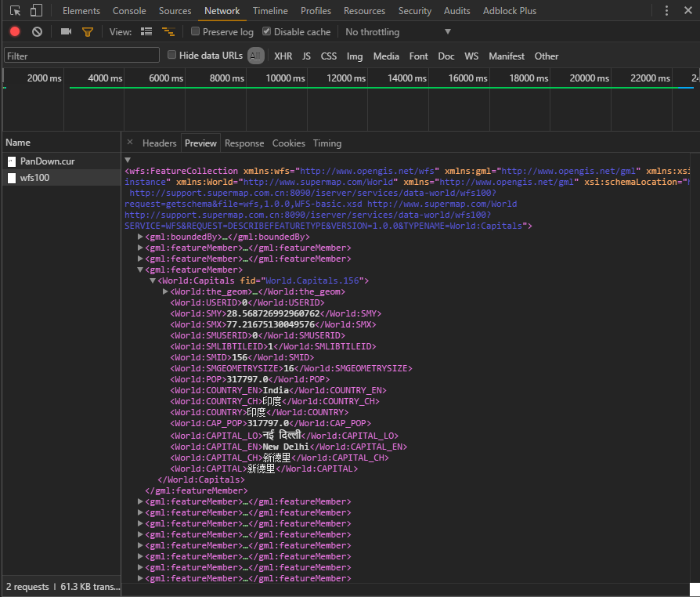Image resolution: width=700 pixels, height=597 pixels.
Task: Toggle device toolbar mode icon
Action: point(36,11)
